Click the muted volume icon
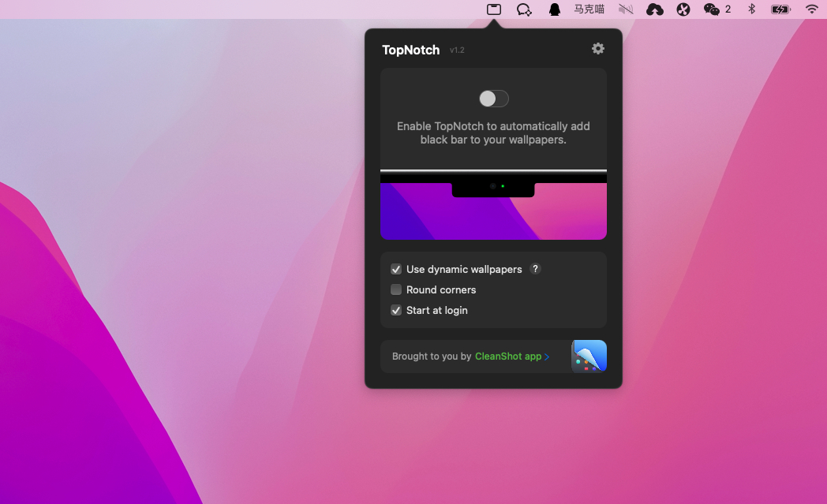This screenshot has height=504, width=827. [626, 9]
